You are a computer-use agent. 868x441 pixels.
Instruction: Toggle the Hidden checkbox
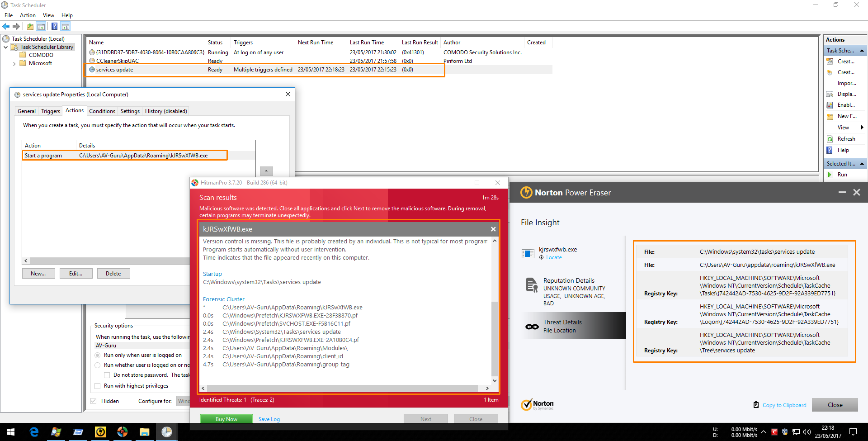(x=94, y=401)
